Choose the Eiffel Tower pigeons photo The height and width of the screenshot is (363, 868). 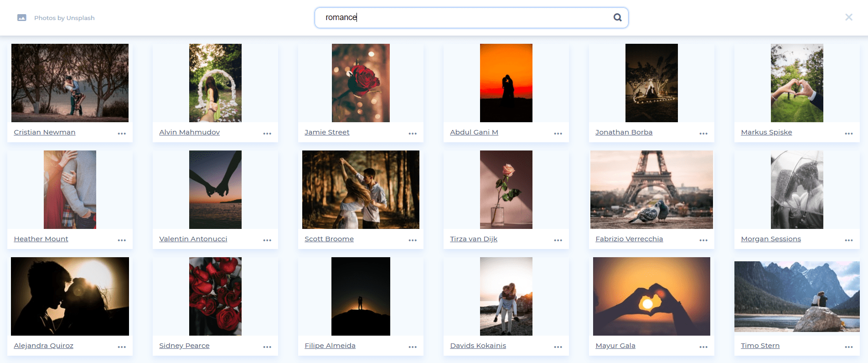651,190
